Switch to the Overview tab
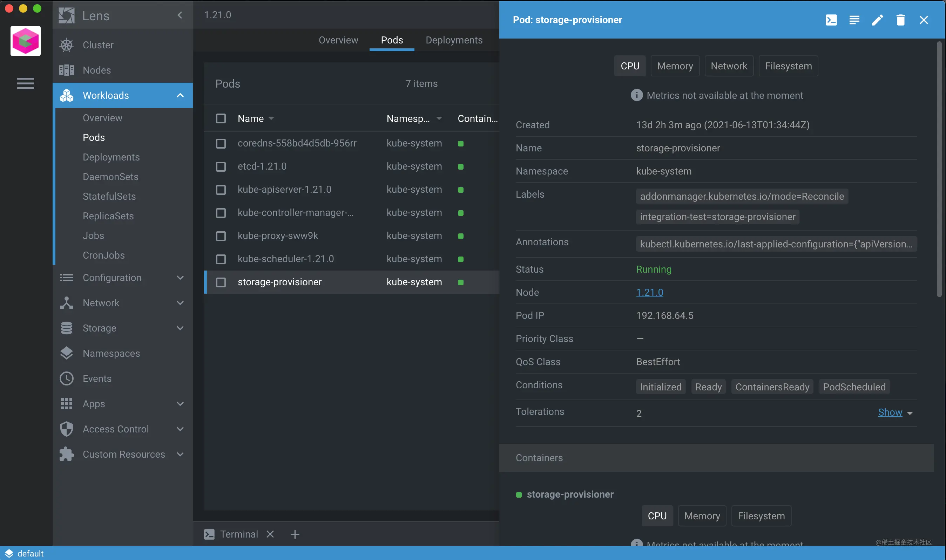 338,40
